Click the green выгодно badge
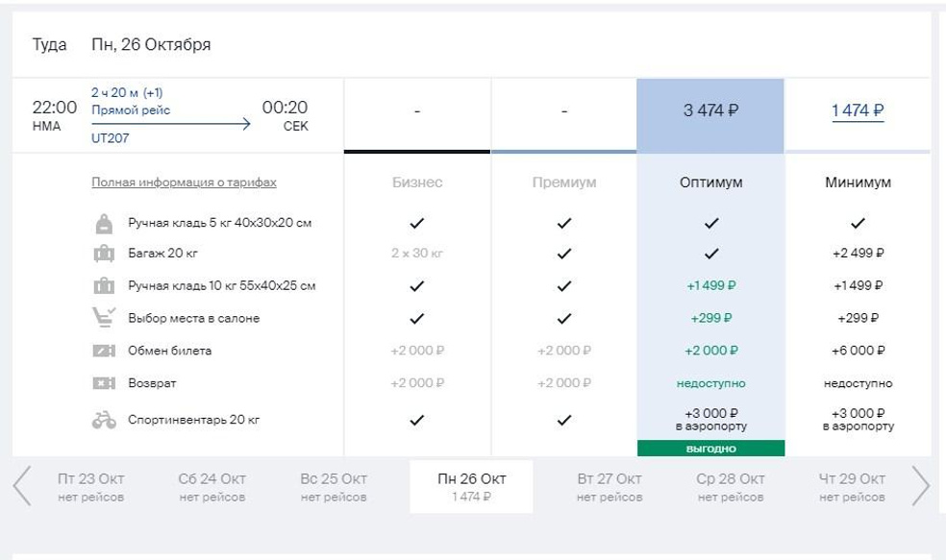The width and height of the screenshot is (946, 560). point(710,449)
